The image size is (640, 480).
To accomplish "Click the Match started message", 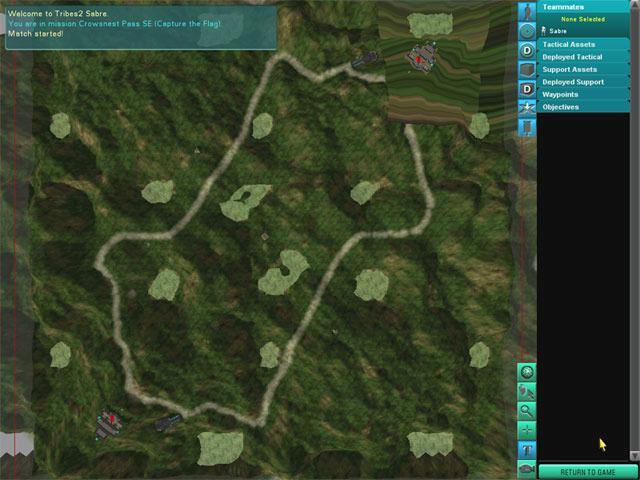I will (x=36, y=33).
